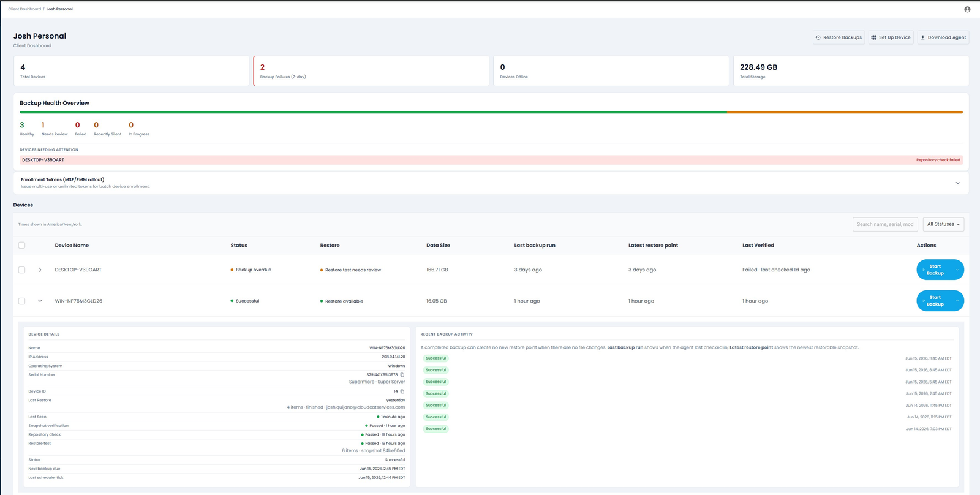Start Backup for DESKTOP-V39OART
The image size is (980, 495).
coord(935,270)
